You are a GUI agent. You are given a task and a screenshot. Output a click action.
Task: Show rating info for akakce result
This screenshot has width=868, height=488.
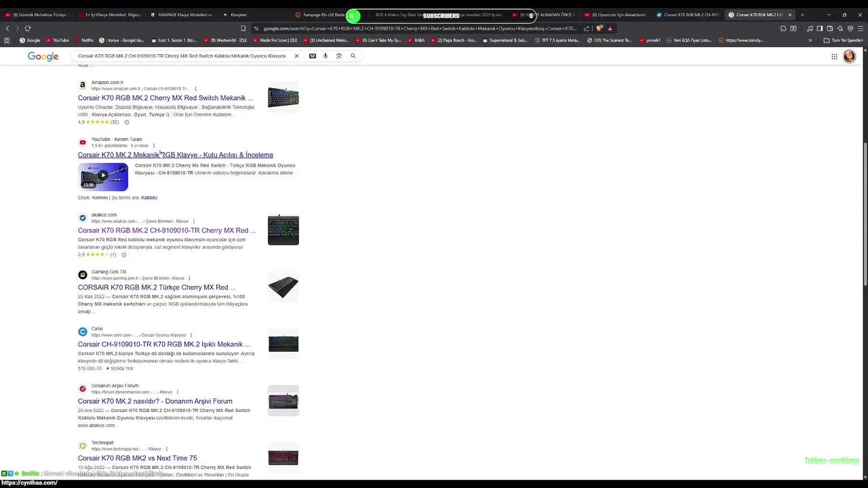[x=123, y=255]
